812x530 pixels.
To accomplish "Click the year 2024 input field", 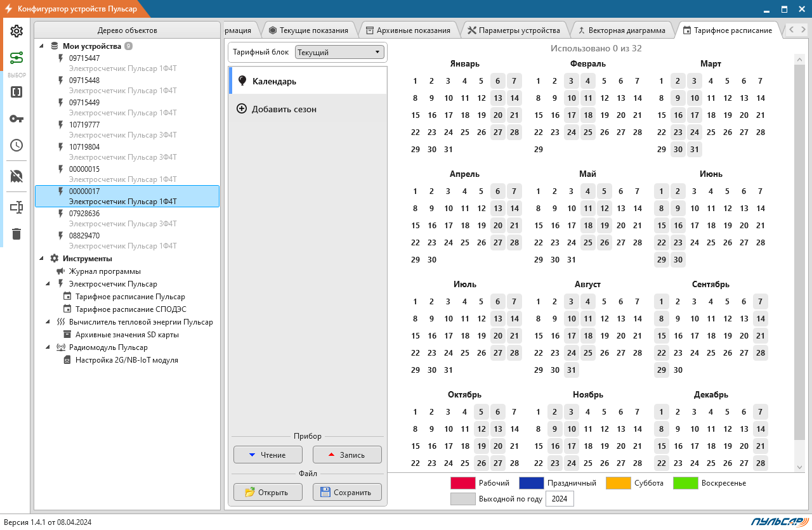I will click(x=560, y=499).
